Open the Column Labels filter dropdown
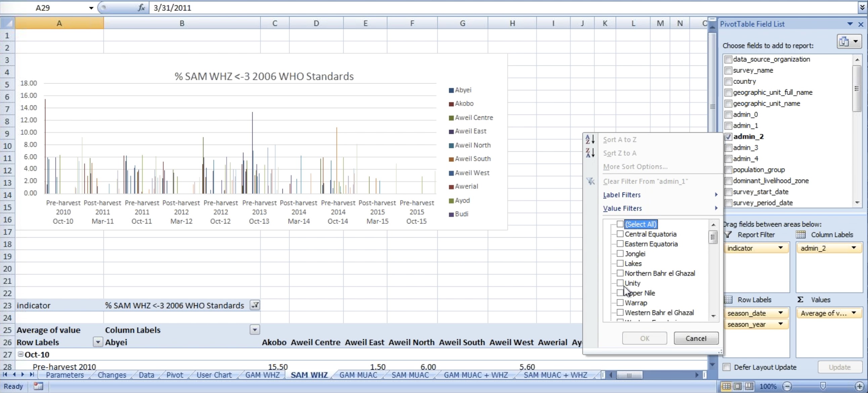 [x=255, y=330]
